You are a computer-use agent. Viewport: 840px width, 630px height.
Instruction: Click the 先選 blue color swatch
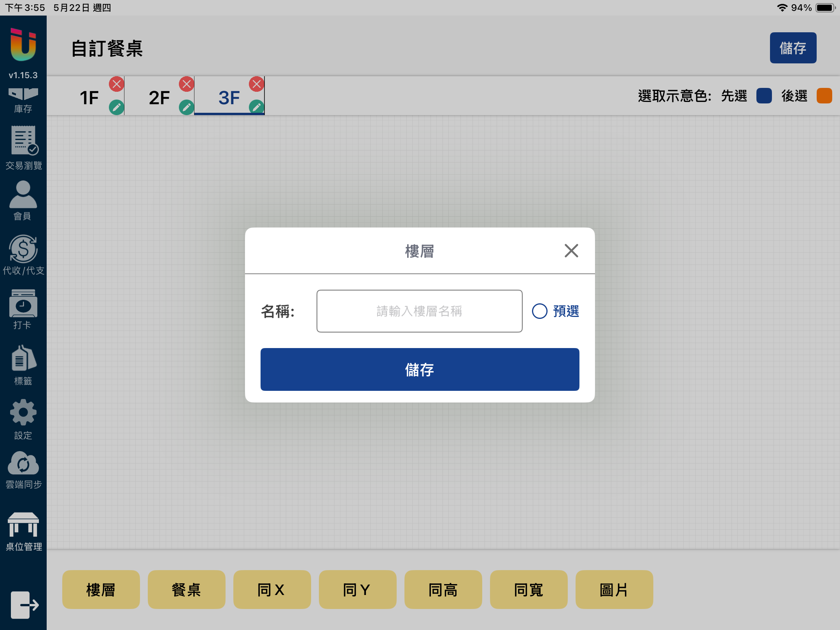[x=764, y=96]
